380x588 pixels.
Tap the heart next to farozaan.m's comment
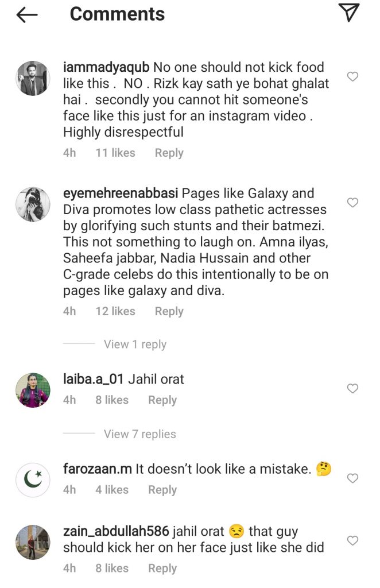[x=352, y=478]
